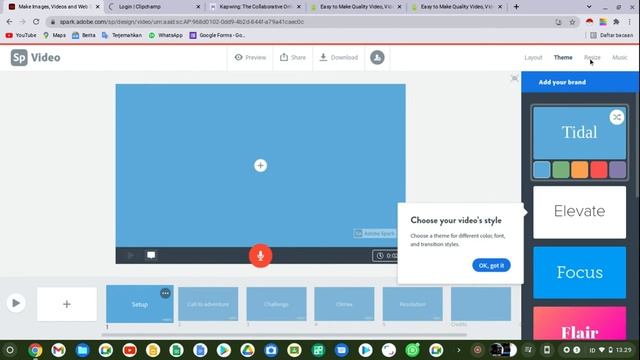Select the Focus theme
This screenshot has height=360, width=640.
click(579, 272)
